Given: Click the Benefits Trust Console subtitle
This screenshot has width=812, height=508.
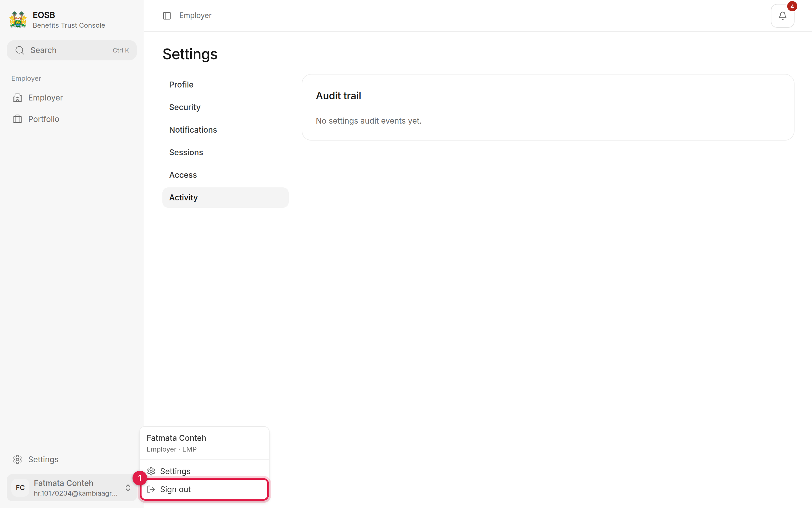Looking at the screenshot, I should [x=69, y=25].
